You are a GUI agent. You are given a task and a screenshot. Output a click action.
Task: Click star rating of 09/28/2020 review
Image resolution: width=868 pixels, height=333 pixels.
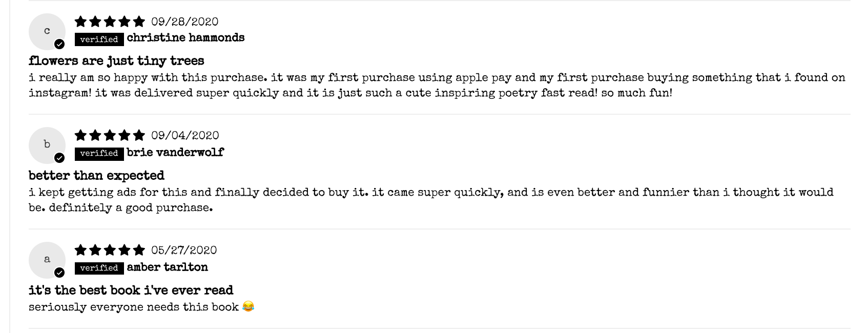click(x=110, y=22)
